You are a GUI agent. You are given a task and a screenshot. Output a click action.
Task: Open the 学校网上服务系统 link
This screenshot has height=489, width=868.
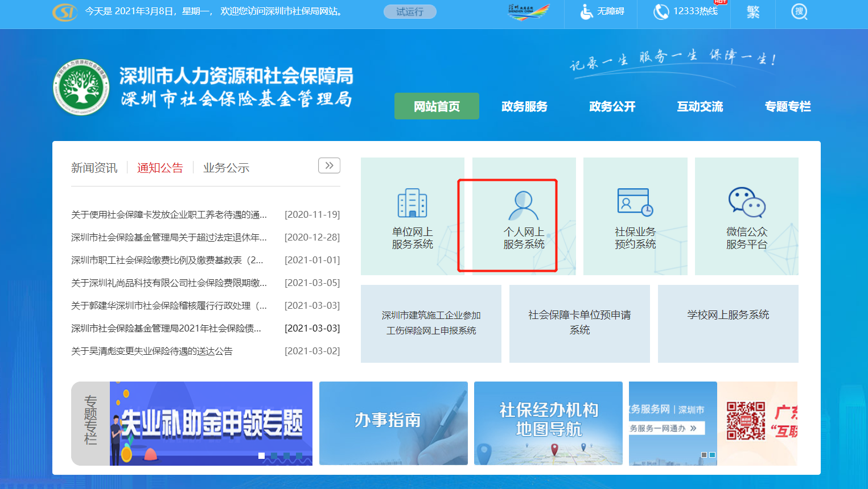tap(727, 315)
